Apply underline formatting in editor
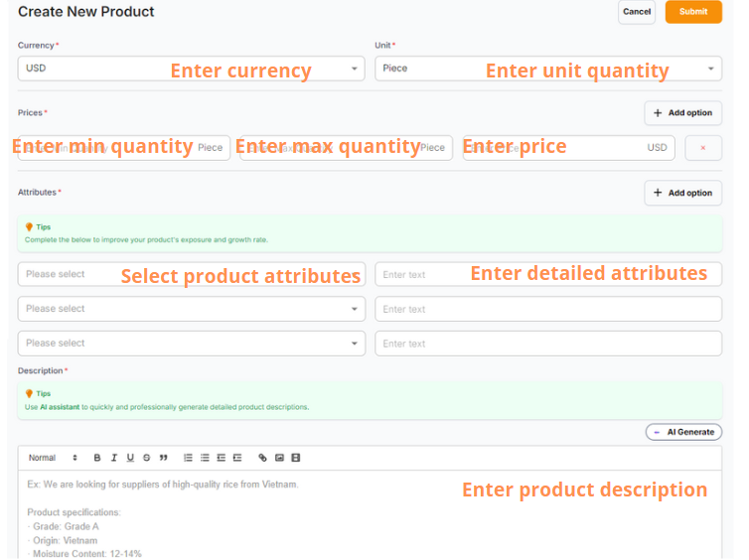Viewport: 749px width, 560px height. [x=130, y=458]
